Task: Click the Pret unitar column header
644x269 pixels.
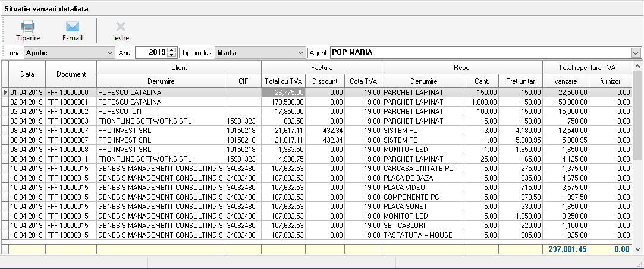Action: coord(520,81)
